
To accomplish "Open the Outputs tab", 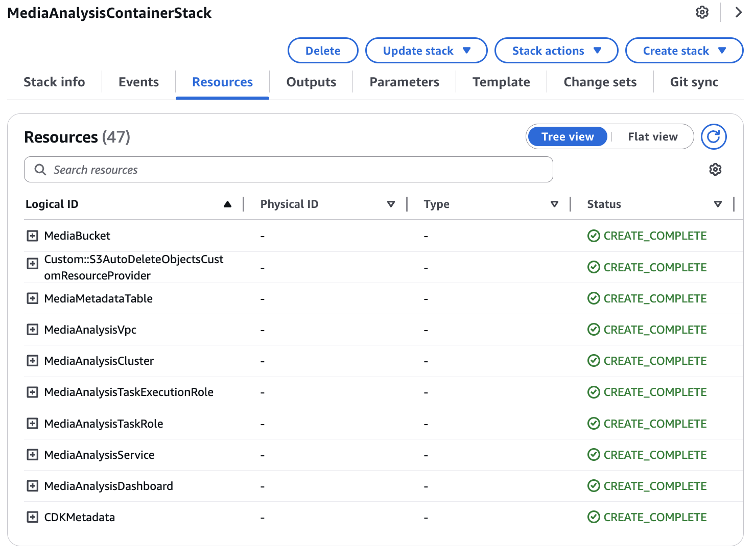I will click(311, 82).
